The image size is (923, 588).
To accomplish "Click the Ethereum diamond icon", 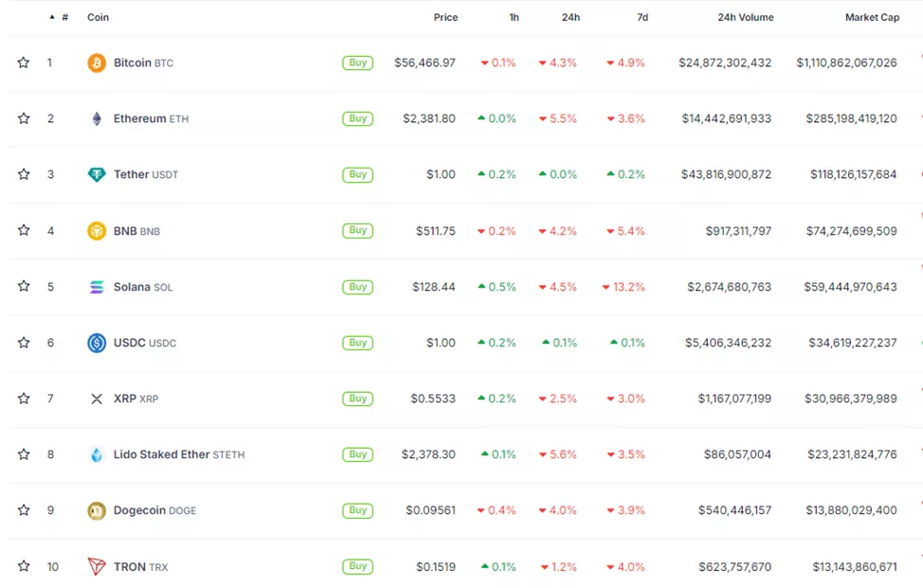I will (x=97, y=118).
